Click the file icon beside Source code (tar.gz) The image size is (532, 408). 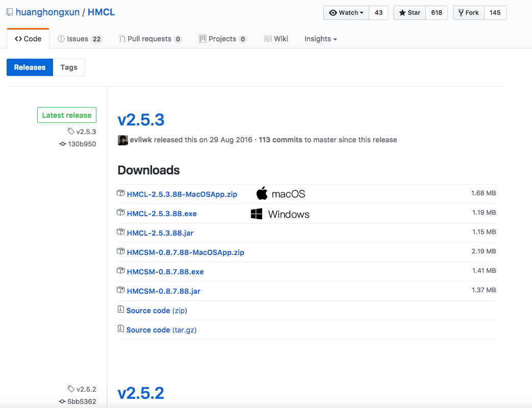tap(121, 329)
